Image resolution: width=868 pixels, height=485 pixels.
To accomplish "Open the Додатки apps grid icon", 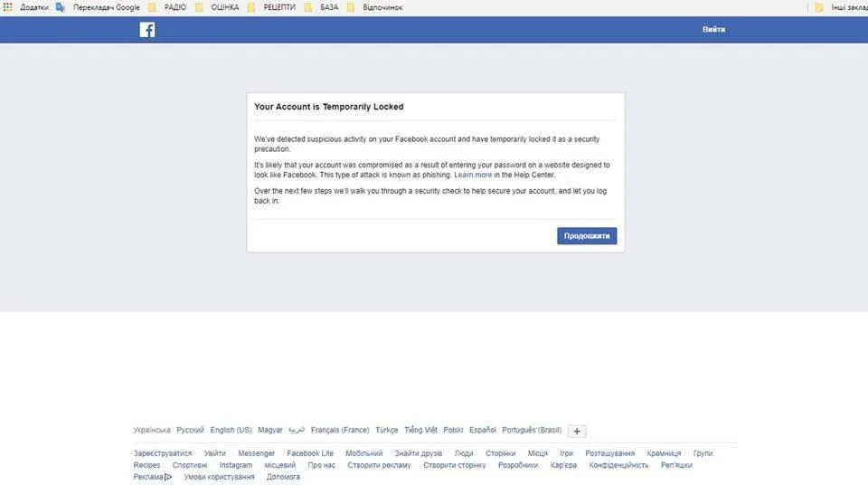I will [7, 7].
